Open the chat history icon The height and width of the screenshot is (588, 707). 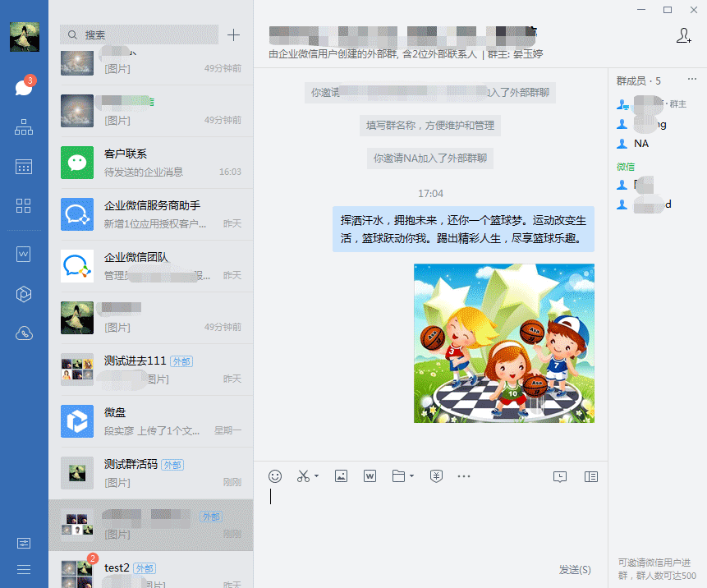point(560,476)
